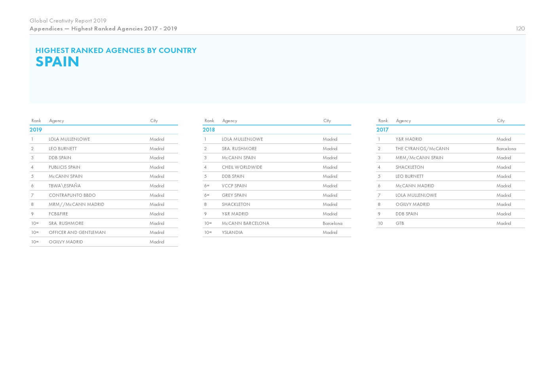Click the page number 120
The height and width of the screenshot is (392, 555).
click(520, 28)
